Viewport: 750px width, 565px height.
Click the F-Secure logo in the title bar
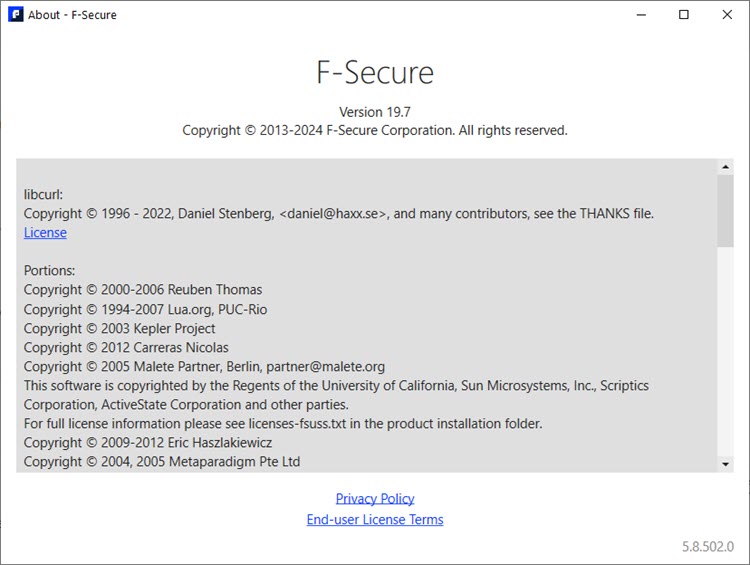click(x=16, y=15)
